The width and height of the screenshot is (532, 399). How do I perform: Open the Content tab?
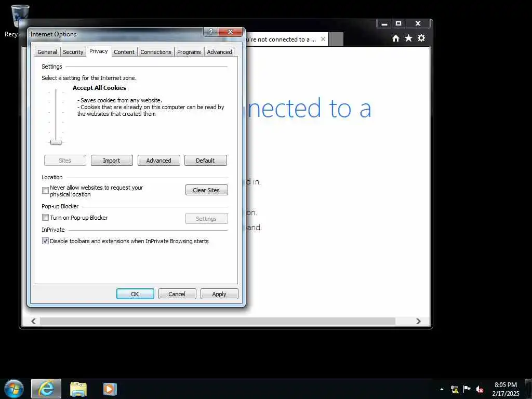(x=124, y=52)
